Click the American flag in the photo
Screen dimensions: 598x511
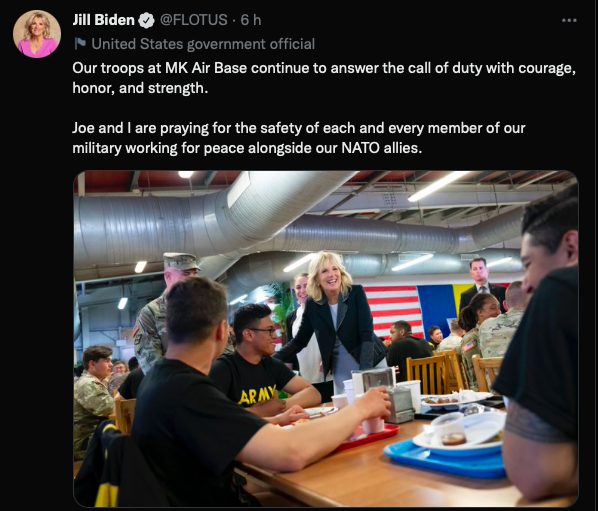point(394,310)
